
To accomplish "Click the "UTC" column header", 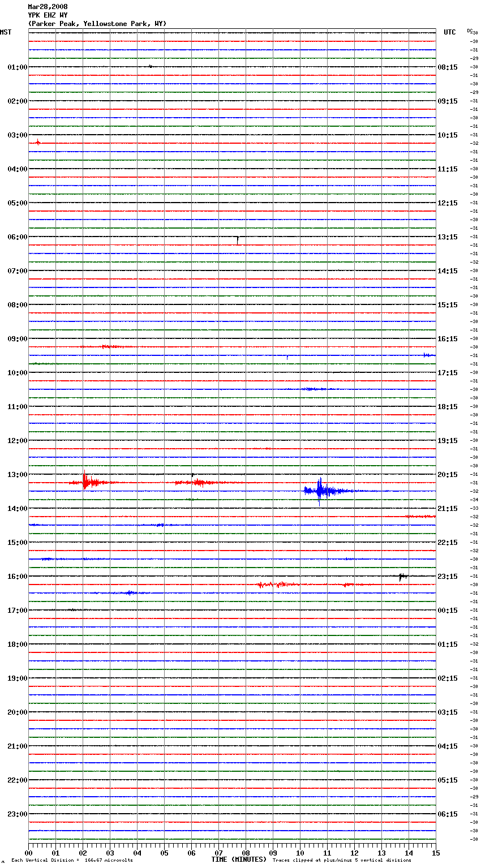I will (x=449, y=32).
